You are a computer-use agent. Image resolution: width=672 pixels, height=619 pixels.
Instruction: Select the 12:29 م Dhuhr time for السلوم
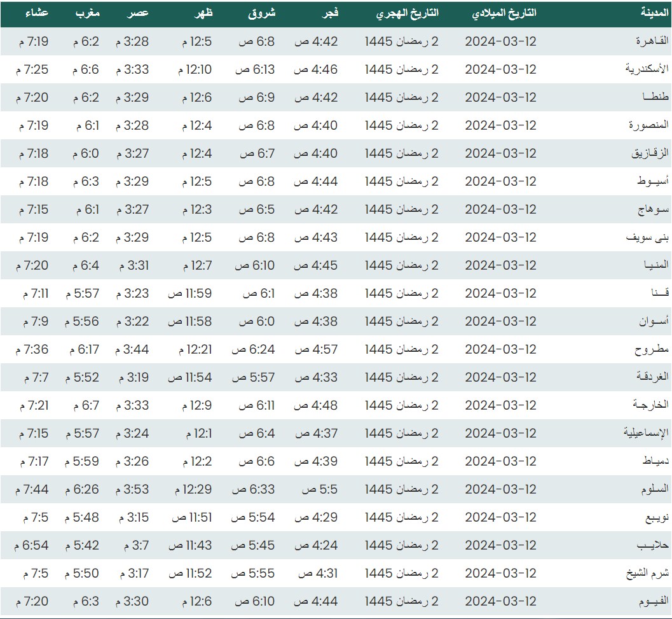(193, 489)
